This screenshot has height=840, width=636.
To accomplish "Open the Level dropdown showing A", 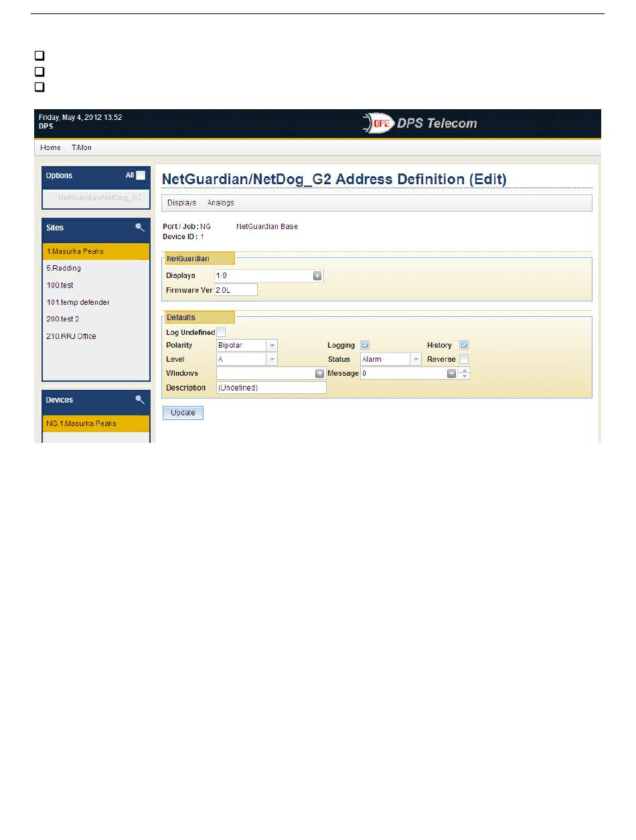I will (246, 359).
